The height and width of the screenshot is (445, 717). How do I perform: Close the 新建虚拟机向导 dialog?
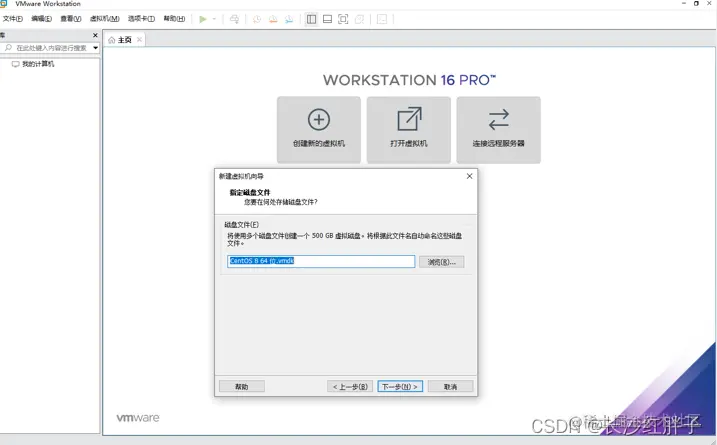[x=469, y=176]
